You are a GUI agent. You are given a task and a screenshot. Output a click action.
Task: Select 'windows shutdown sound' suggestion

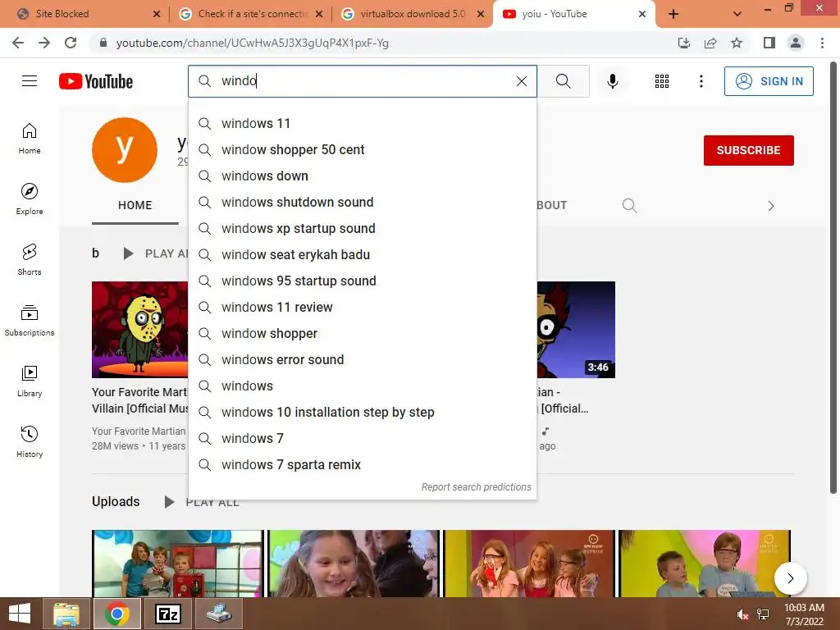tap(363, 202)
